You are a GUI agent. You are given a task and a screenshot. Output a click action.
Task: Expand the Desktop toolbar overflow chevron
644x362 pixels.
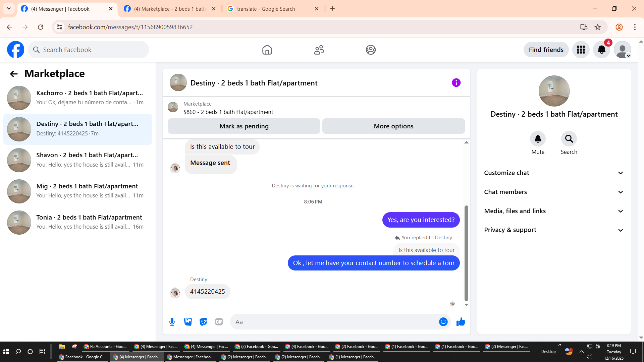[x=559, y=345]
